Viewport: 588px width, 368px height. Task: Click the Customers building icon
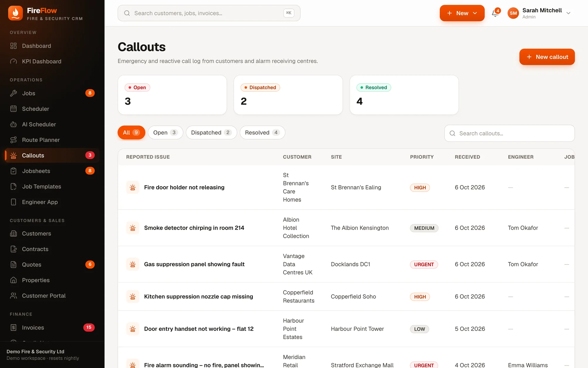click(14, 234)
